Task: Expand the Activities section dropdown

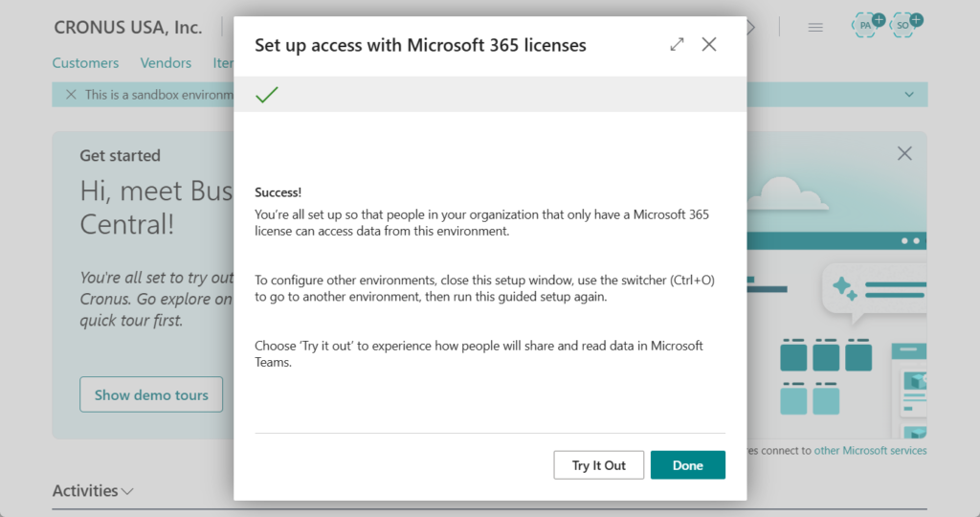Action: [127, 491]
